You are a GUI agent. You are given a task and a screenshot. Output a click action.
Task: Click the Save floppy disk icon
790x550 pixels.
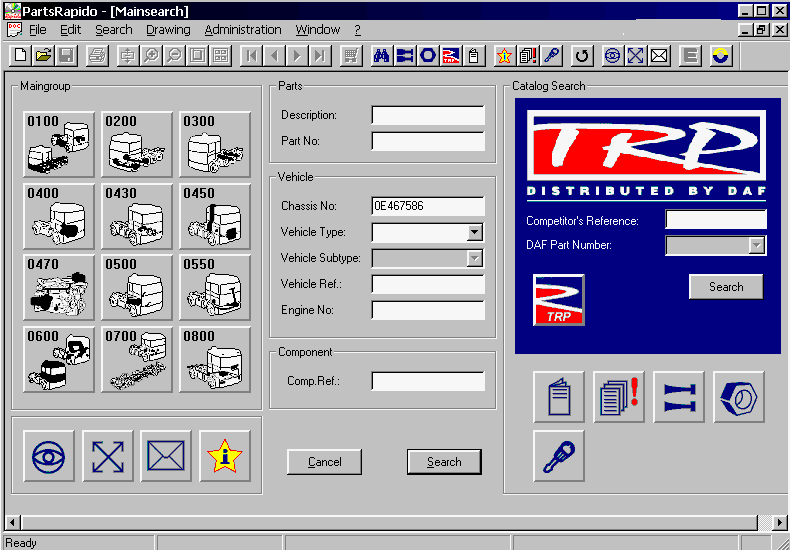coord(66,55)
